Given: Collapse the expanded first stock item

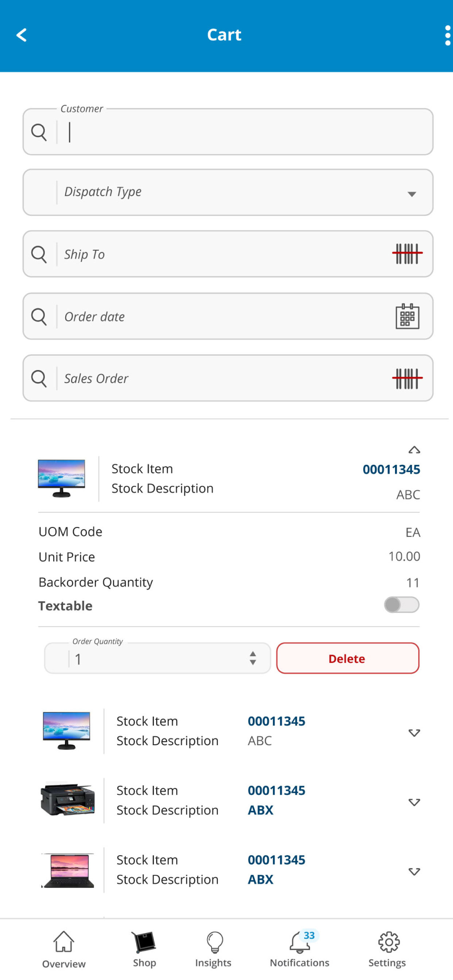Looking at the screenshot, I should pos(414,450).
